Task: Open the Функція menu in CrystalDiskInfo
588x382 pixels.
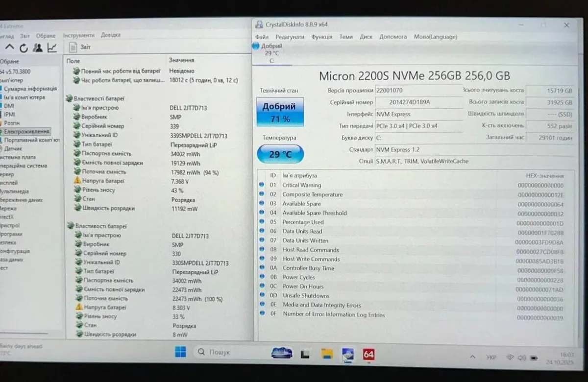Action: point(322,37)
